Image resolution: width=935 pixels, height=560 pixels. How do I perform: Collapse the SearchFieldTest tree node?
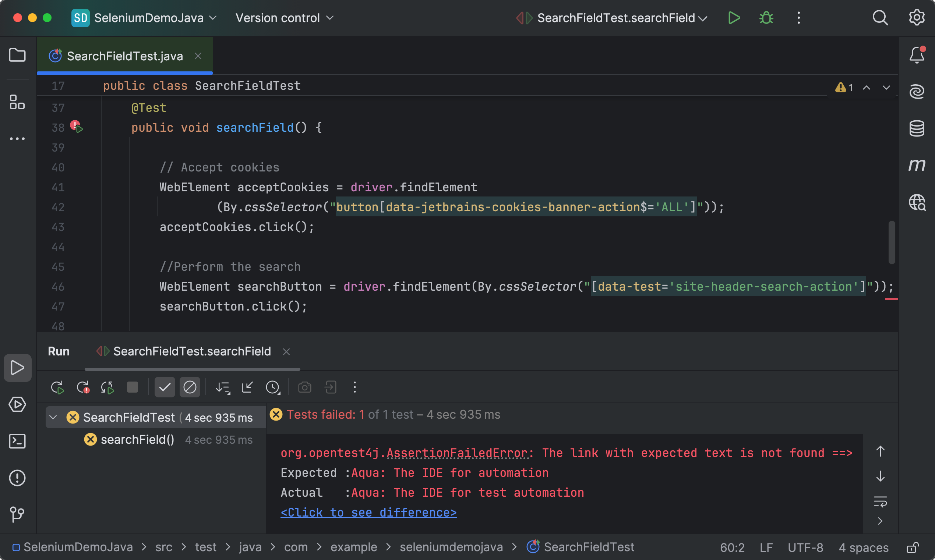pos(53,417)
